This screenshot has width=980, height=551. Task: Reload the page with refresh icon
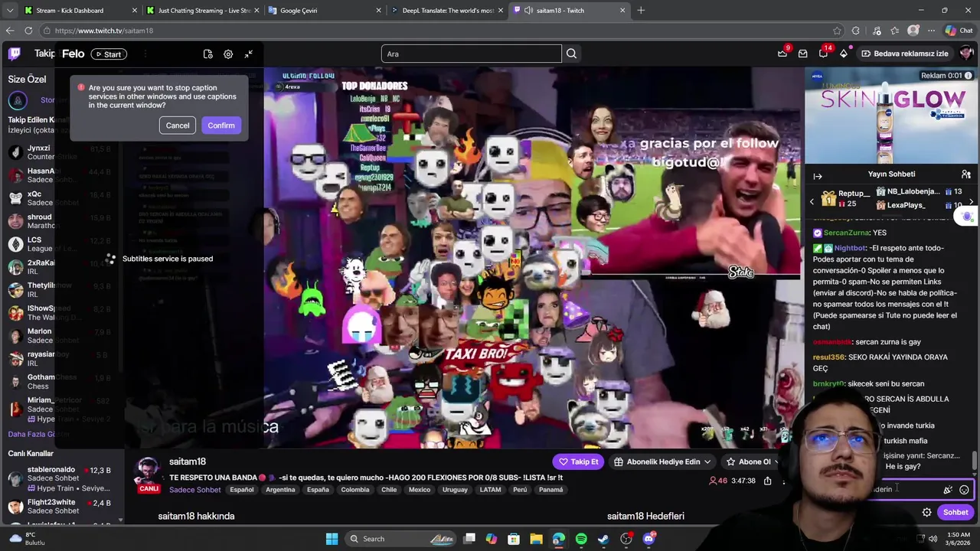(x=28, y=31)
